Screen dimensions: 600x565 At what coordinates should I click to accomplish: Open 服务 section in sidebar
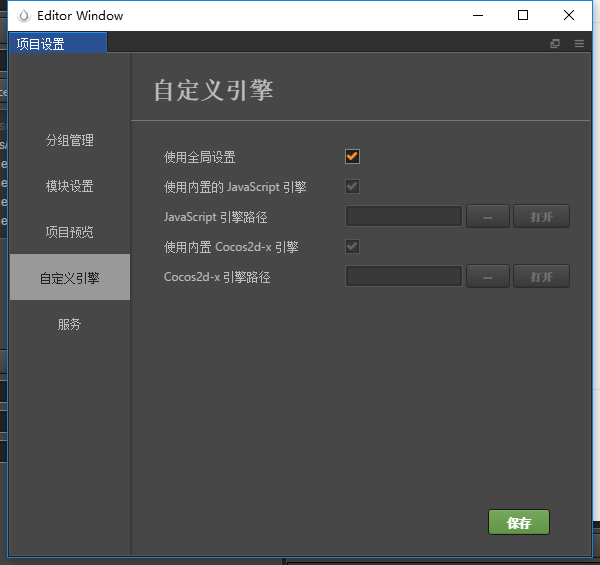point(70,324)
